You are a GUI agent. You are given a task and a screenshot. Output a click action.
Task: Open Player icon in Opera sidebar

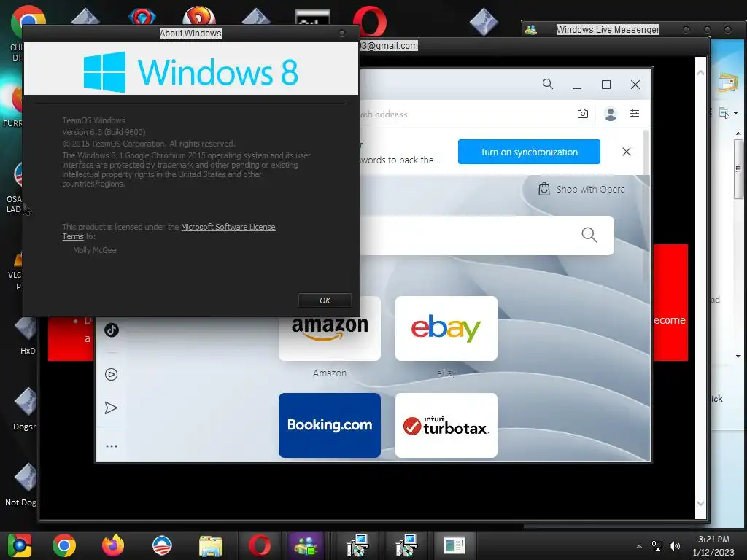(x=111, y=374)
